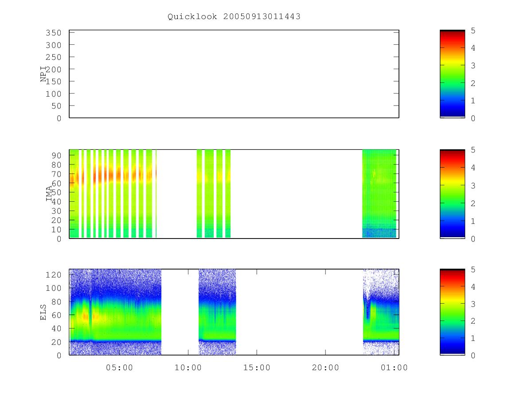Click the NPI panel color scale bar

click(452, 74)
